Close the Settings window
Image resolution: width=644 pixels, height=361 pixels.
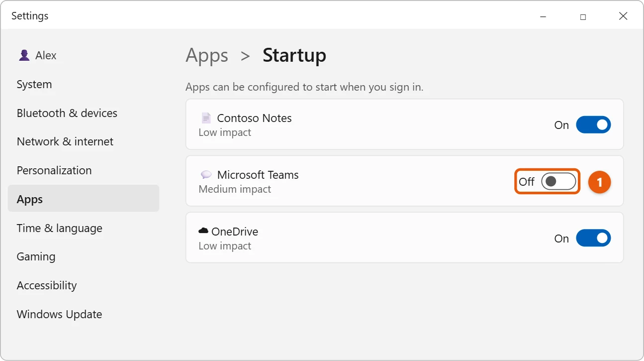(x=623, y=16)
